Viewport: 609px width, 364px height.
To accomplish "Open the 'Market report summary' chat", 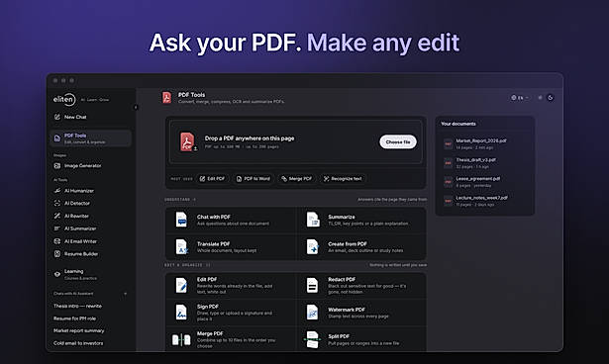I will (79, 330).
